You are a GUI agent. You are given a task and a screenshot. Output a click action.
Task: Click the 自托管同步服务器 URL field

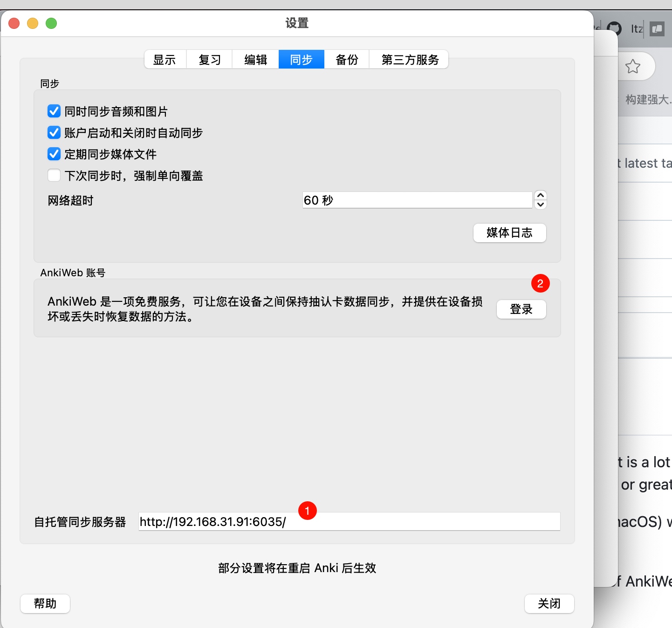(x=349, y=521)
